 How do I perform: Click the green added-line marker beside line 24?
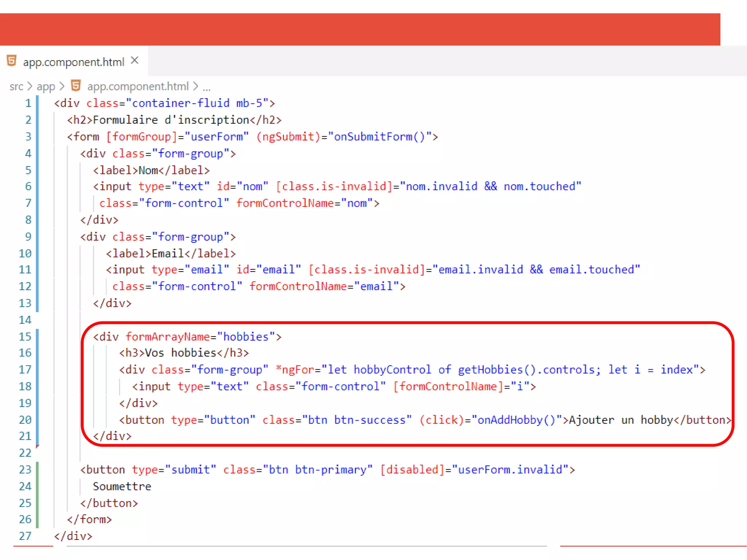37,486
